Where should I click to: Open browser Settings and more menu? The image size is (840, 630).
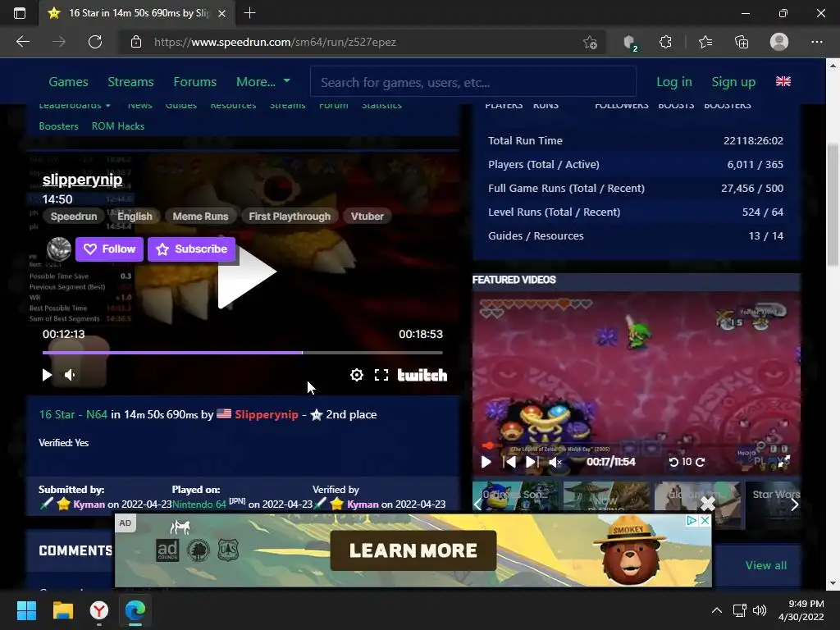click(x=816, y=42)
